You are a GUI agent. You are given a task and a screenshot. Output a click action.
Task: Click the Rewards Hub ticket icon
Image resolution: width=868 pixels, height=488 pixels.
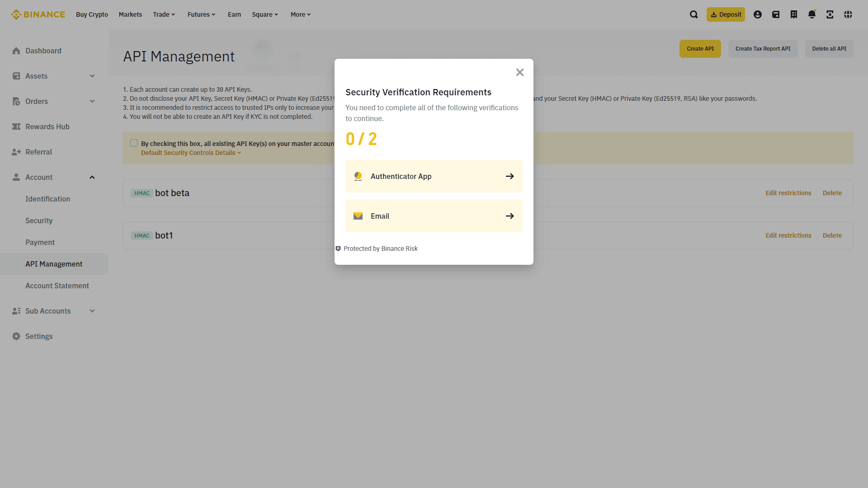[x=16, y=127]
